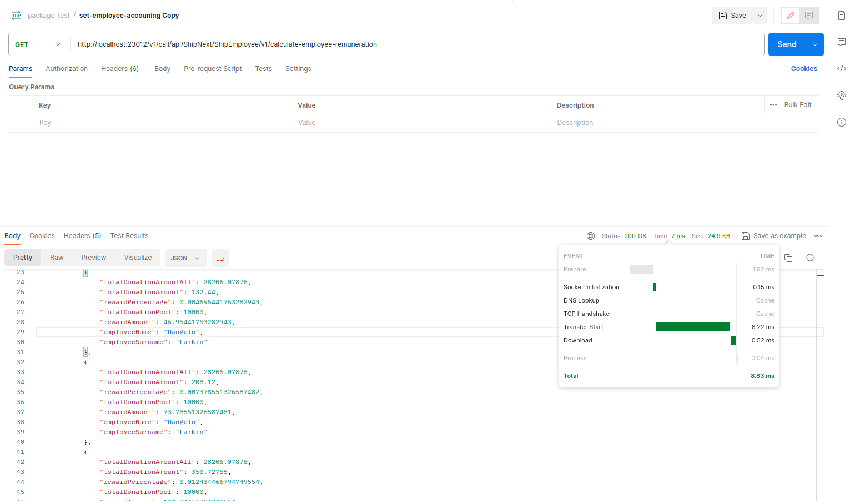This screenshot has width=855, height=504.
Task: Click Bulk Edit
Action: (798, 105)
